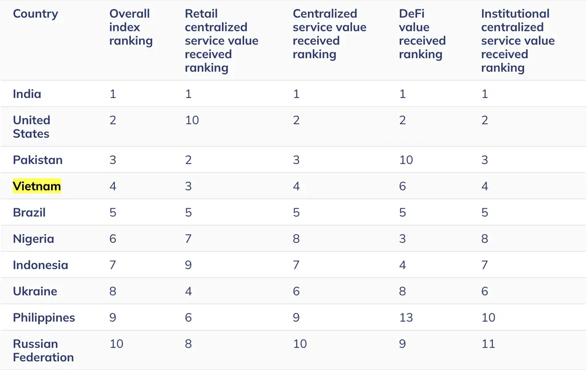588x370 pixels.
Task: Click the Philippines DeFi ranking value 13
Action: (406, 317)
